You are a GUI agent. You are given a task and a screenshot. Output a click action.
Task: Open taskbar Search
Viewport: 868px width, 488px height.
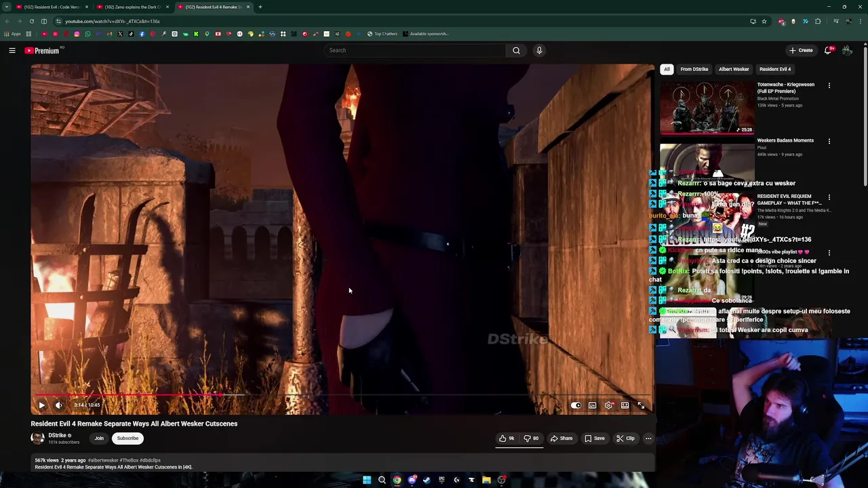(x=382, y=480)
